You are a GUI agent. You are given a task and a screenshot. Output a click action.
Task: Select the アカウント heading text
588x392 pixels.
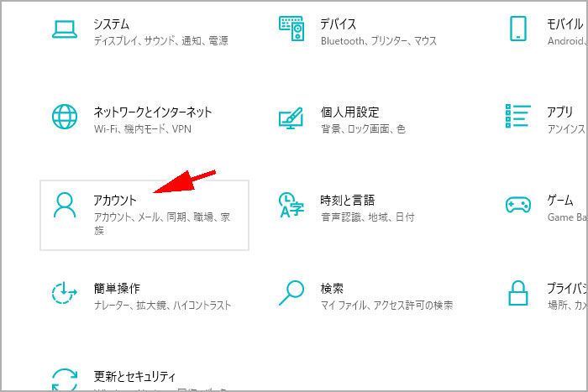(115, 200)
